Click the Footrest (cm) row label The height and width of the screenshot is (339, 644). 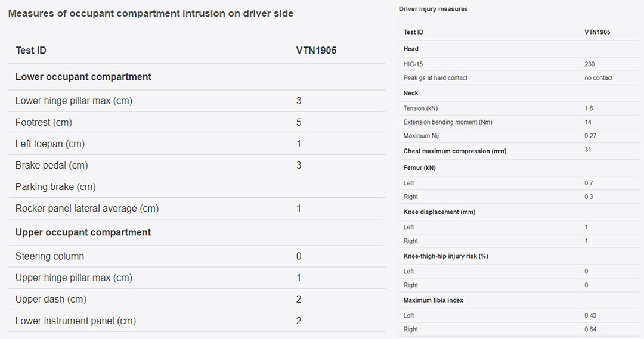pyautogui.click(x=44, y=122)
